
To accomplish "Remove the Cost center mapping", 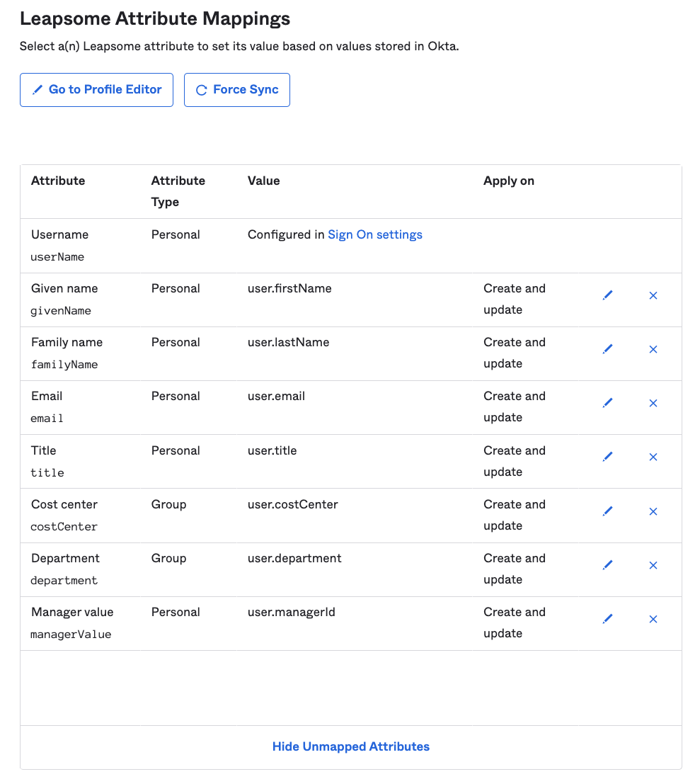I will click(653, 511).
